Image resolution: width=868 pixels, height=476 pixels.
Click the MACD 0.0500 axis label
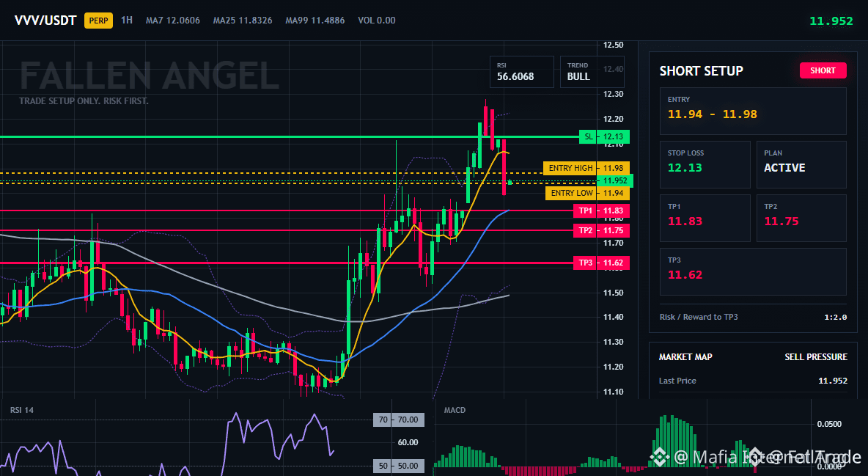829,424
